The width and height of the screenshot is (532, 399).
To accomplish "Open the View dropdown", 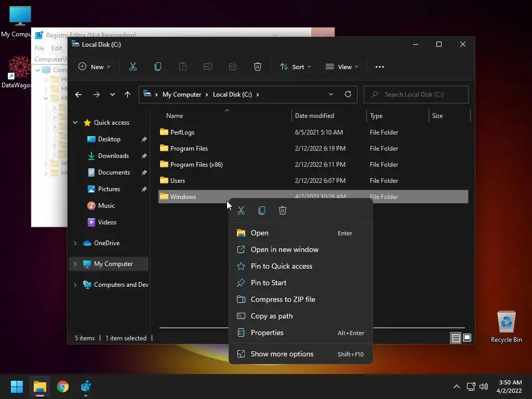I will tap(342, 67).
